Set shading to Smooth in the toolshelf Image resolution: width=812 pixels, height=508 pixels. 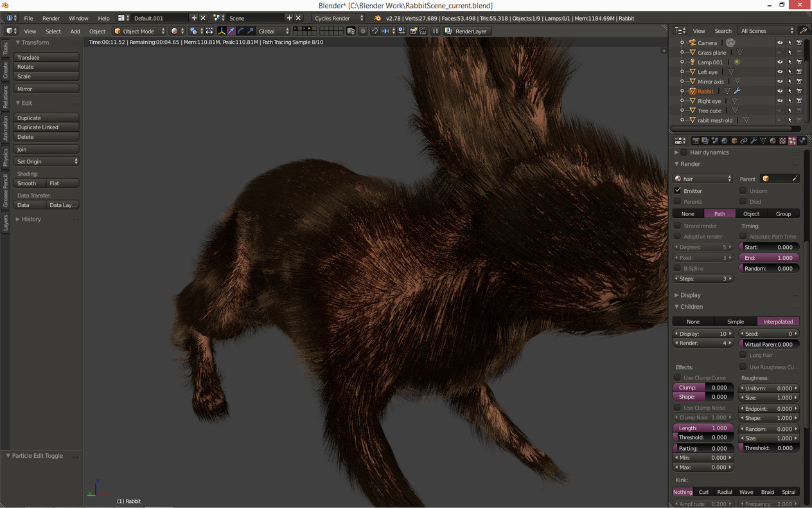27,183
